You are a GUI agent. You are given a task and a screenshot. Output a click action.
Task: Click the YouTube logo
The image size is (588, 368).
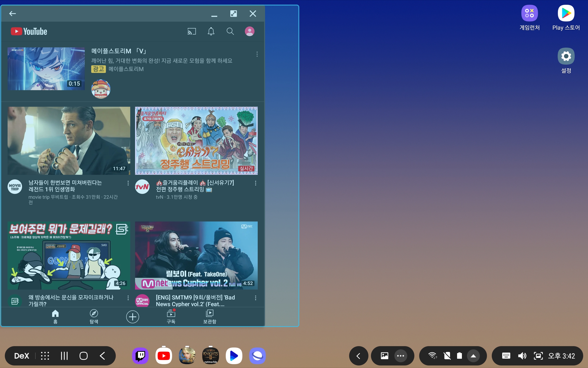(x=29, y=32)
